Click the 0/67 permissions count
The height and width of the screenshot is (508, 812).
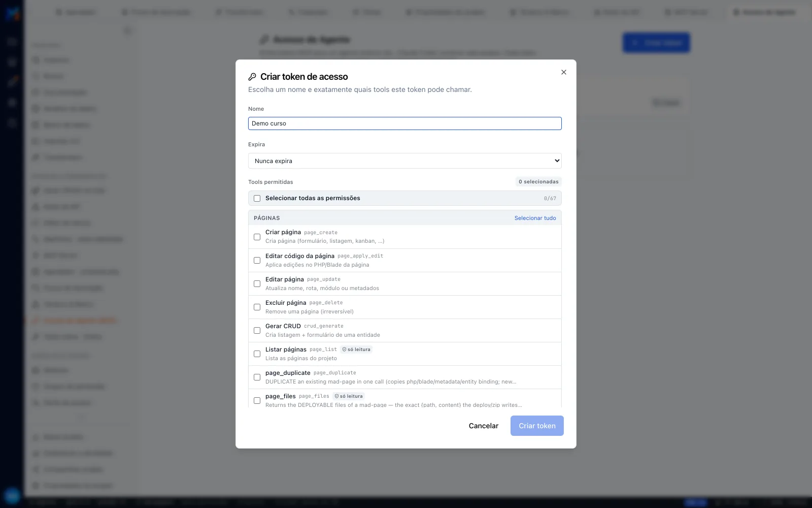(550, 199)
